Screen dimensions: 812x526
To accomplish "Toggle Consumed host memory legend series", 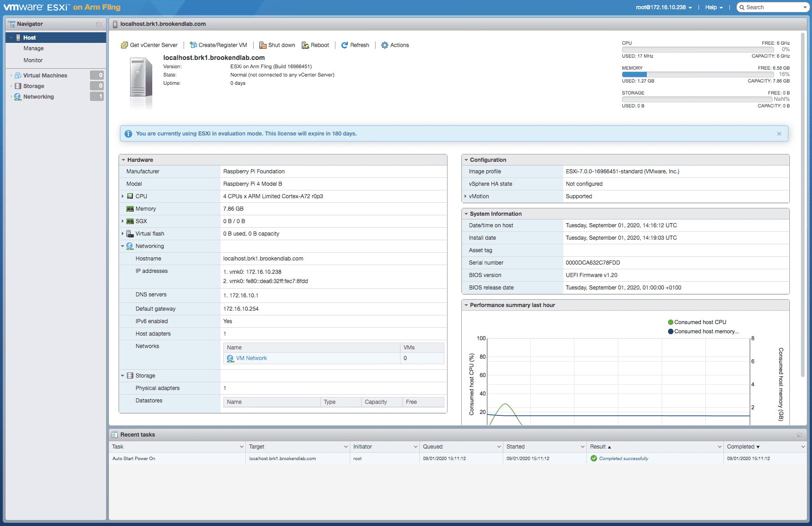I will coord(703,331).
